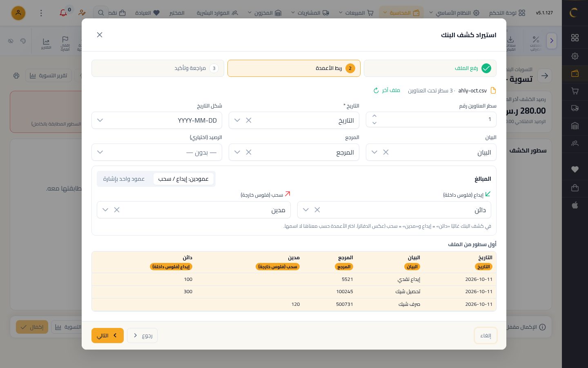The height and width of the screenshot is (368, 588).
Task: Click the back arrow next to تسوية
Action: click(545, 76)
